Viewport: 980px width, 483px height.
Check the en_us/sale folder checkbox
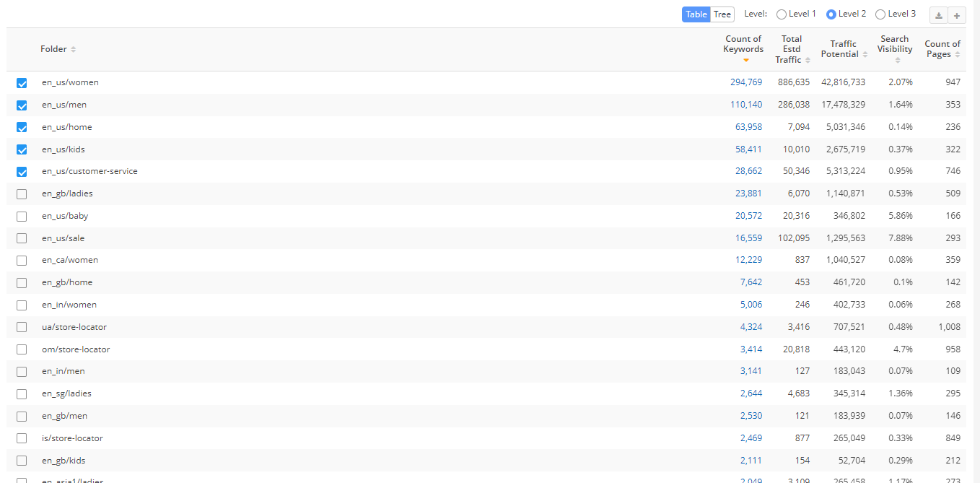click(22, 238)
